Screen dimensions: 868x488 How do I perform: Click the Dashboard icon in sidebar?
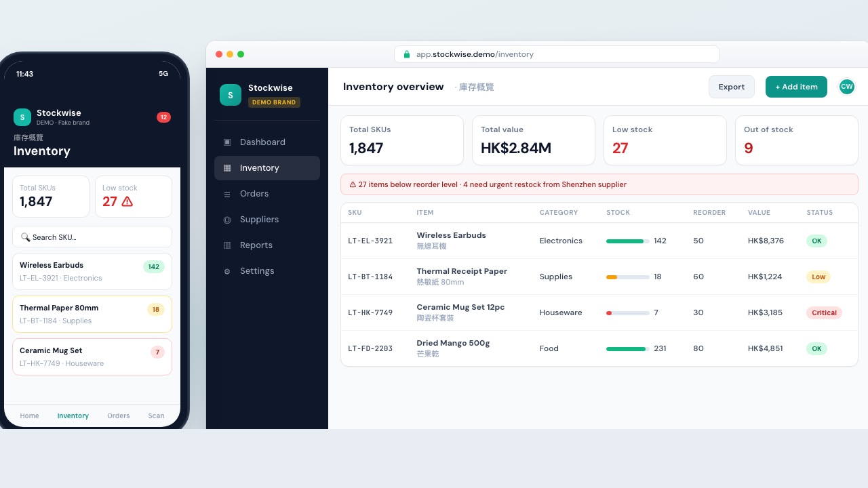coord(227,142)
